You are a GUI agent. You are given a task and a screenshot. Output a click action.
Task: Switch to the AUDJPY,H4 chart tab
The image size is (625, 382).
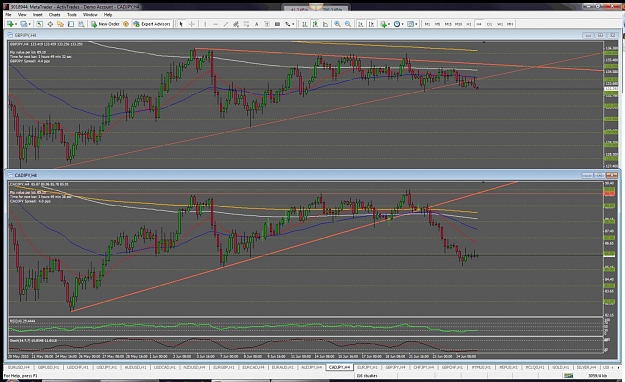pos(311,367)
